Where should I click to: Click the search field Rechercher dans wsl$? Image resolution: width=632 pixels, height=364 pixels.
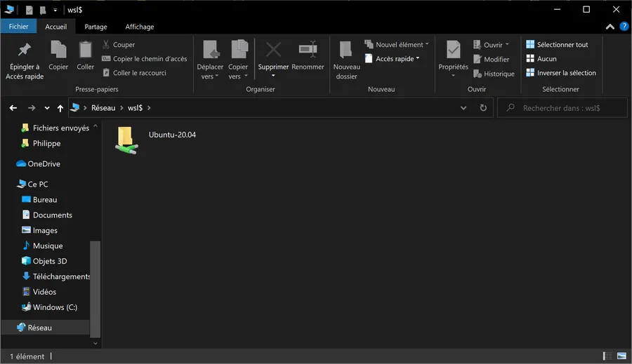562,108
